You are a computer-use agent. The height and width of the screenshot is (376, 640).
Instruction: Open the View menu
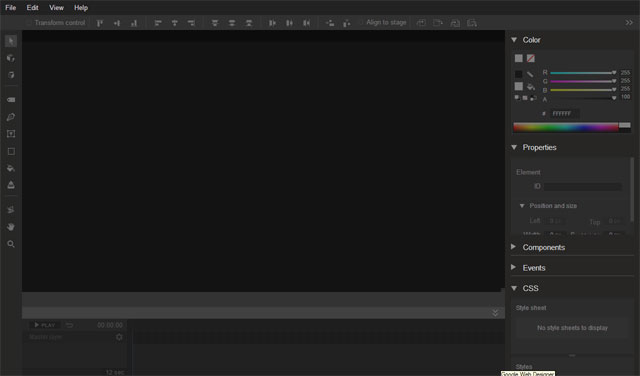tap(56, 8)
